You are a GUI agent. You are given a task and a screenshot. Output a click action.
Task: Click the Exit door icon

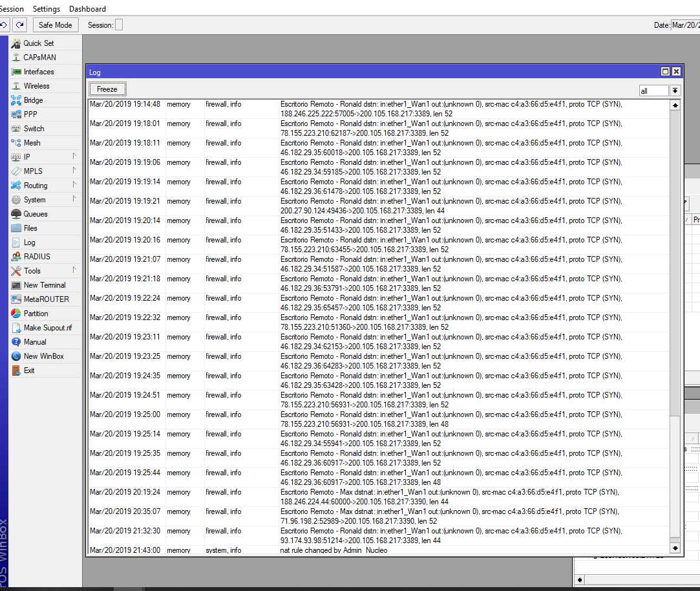[x=16, y=371]
